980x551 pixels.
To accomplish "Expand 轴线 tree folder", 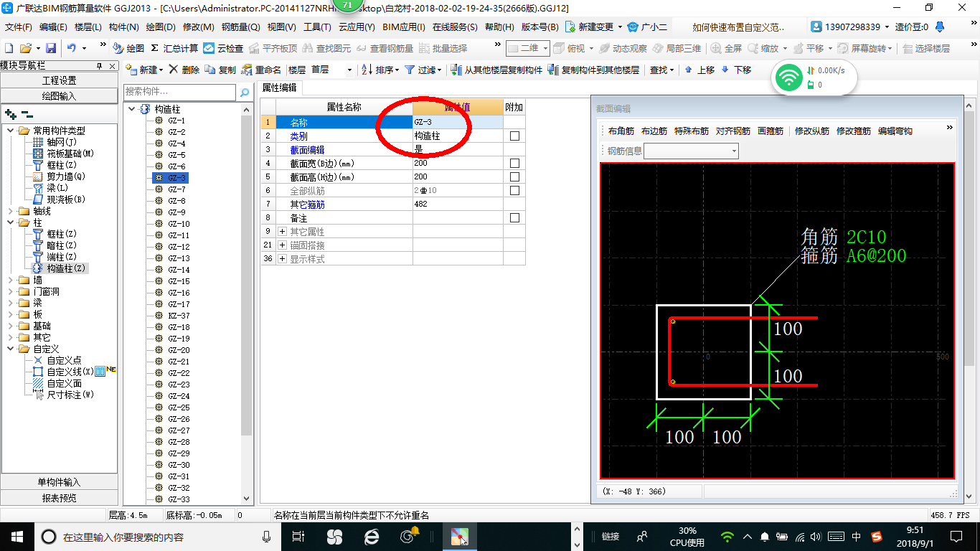I will pos(11,211).
